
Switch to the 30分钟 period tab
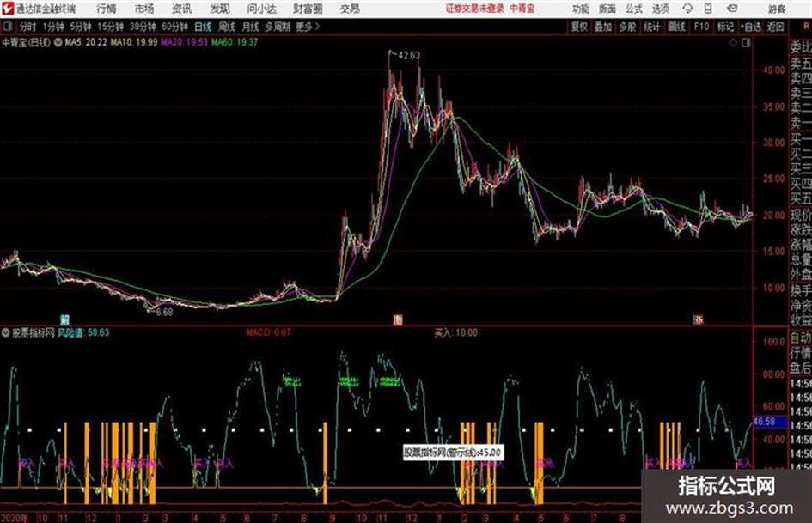[x=143, y=27]
